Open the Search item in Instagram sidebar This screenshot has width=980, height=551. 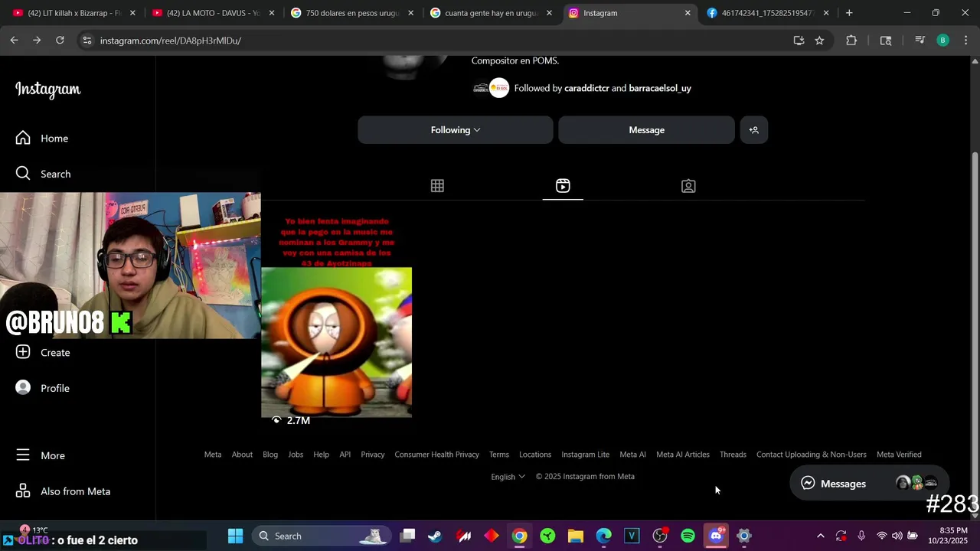coord(44,174)
